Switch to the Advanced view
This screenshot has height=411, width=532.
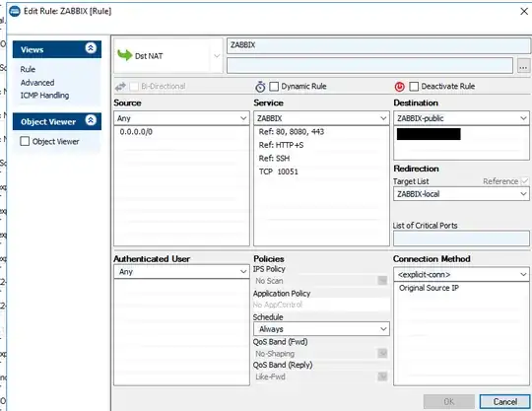pyautogui.click(x=37, y=83)
